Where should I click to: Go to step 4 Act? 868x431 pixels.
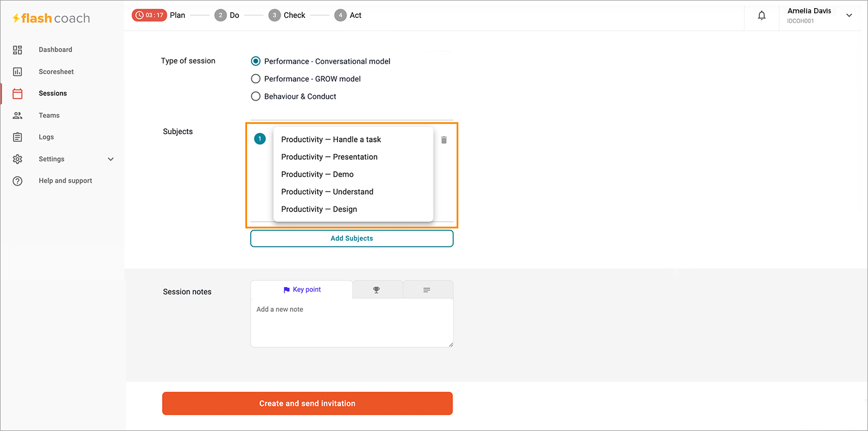click(348, 15)
